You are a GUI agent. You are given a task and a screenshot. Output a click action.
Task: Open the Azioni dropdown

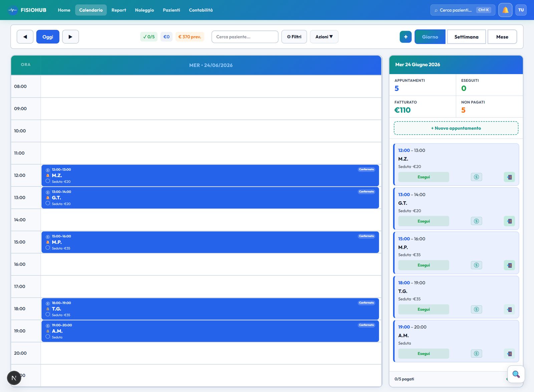(324, 37)
